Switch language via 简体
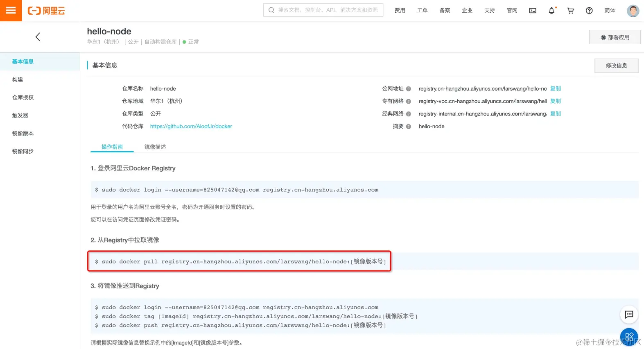The image size is (644, 349). (x=610, y=11)
